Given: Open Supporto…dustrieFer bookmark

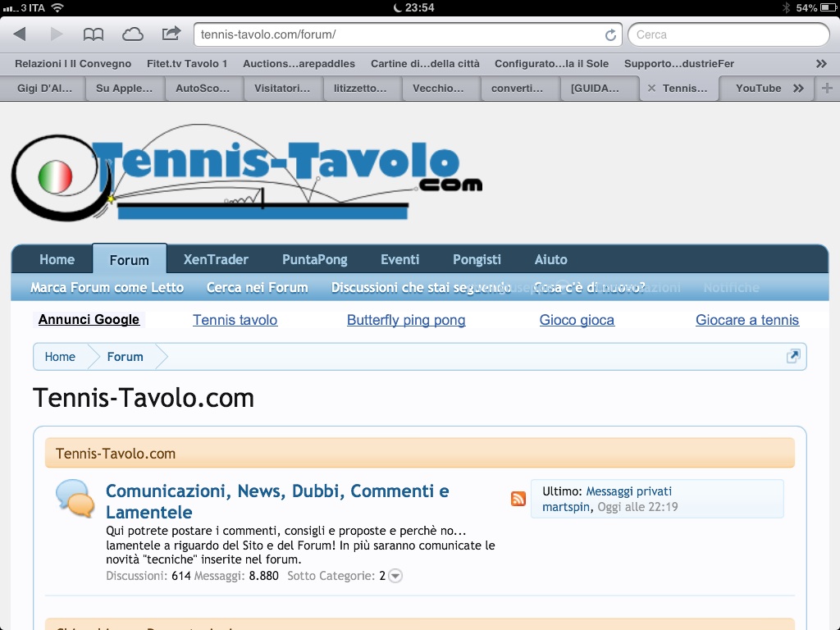Looking at the screenshot, I should click(x=679, y=64).
